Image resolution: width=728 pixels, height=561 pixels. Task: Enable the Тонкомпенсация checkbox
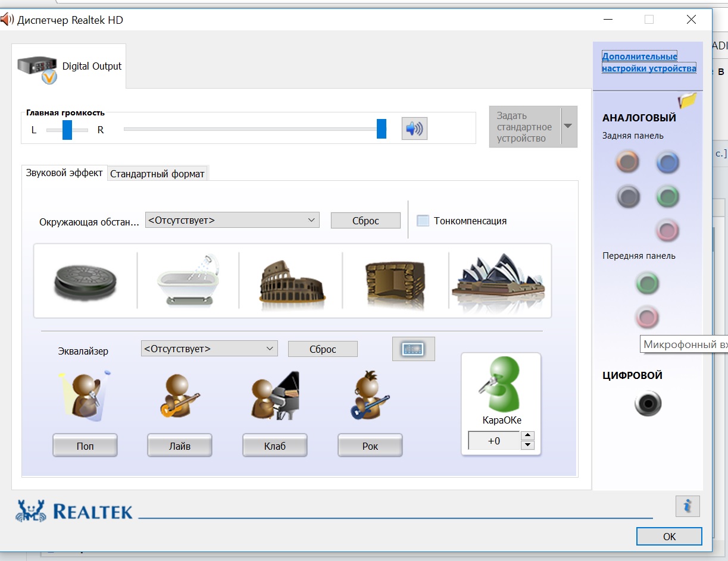click(423, 221)
